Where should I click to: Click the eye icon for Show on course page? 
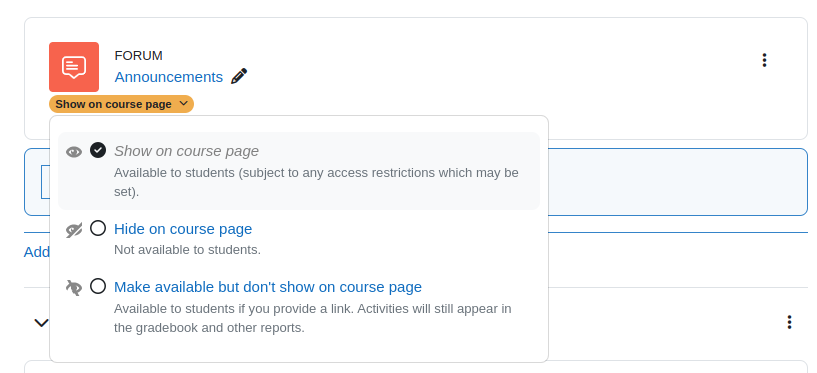[74, 152]
